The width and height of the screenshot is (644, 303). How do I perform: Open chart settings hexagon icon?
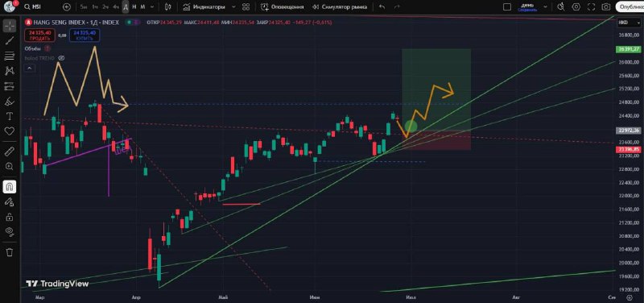click(576, 7)
